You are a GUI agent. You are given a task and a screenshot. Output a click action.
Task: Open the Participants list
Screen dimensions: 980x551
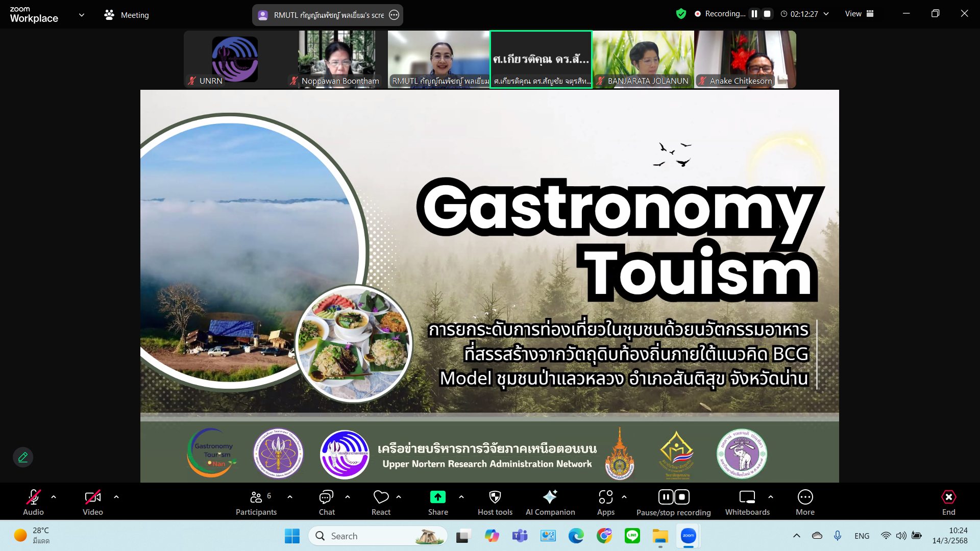(x=256, y=502)
